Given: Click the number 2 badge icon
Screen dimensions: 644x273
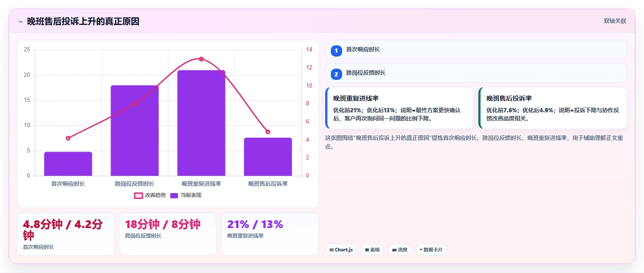Looking at the screenshot, I should pos(336,74).
